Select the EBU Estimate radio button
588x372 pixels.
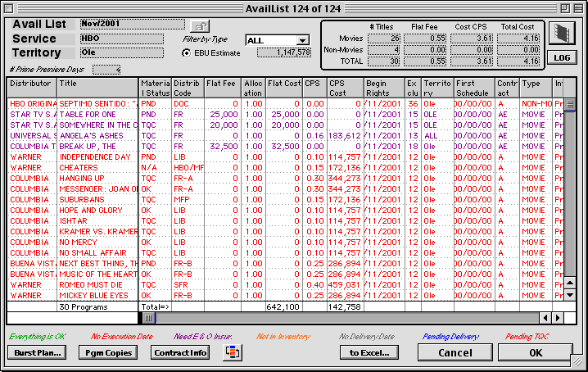(186, 53)
